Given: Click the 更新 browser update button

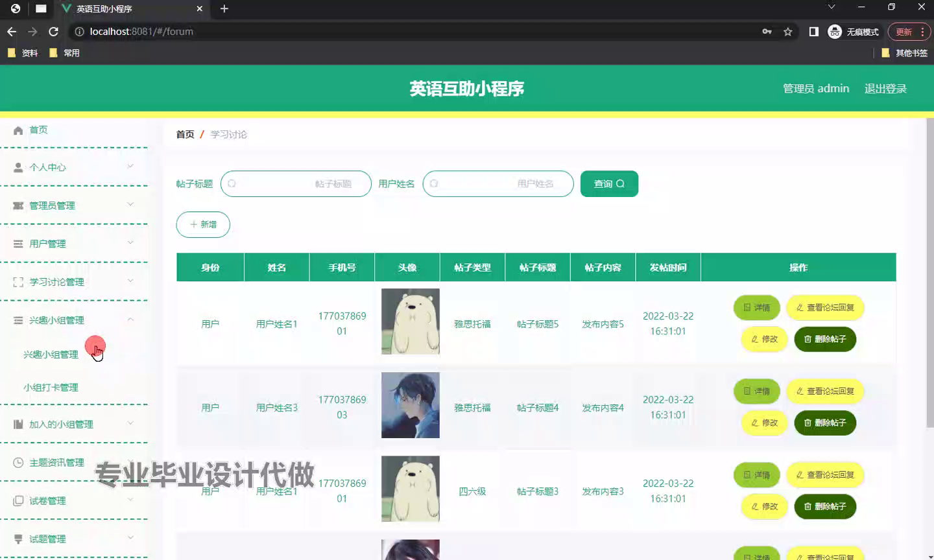Looking at the screenshot, I should coord(909,31).
